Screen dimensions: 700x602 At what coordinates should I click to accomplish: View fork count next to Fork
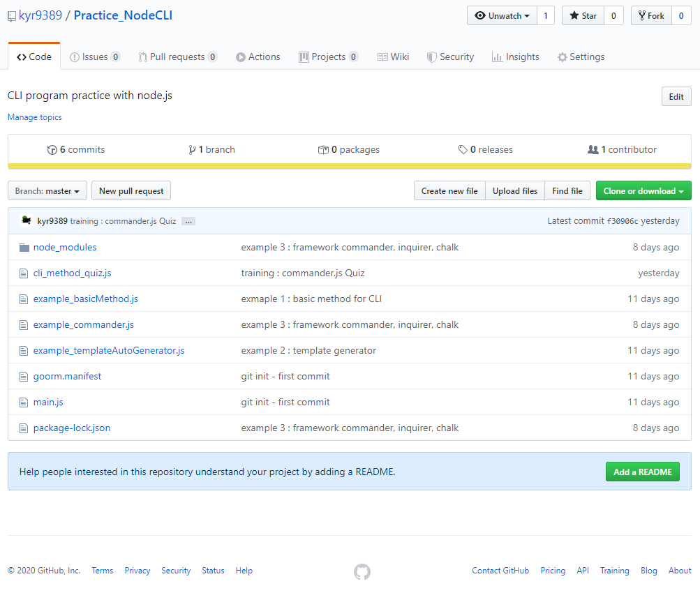(x=681, y=15)
